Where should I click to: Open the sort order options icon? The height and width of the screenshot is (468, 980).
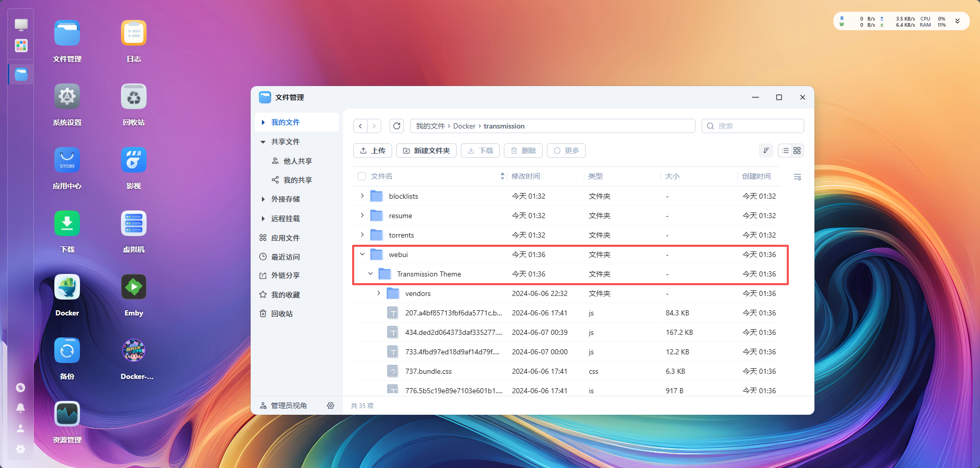tap(766, 151)
